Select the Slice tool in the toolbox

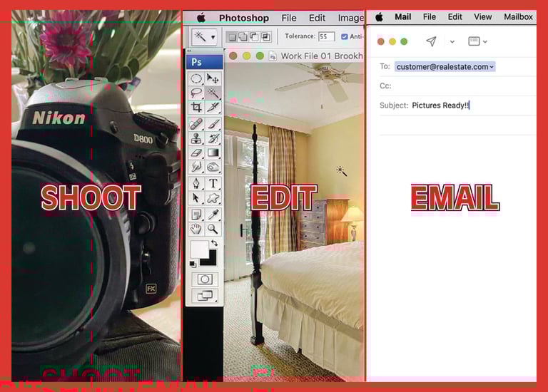pos(213,107)
